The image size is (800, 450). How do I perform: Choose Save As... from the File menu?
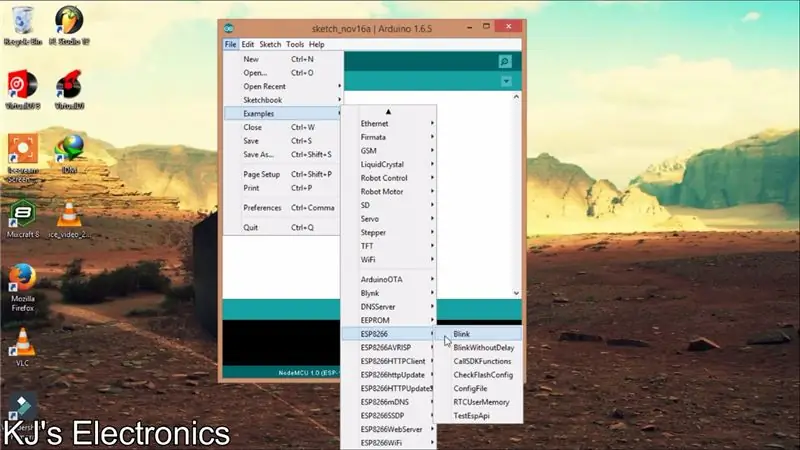[x=283, y=154]
